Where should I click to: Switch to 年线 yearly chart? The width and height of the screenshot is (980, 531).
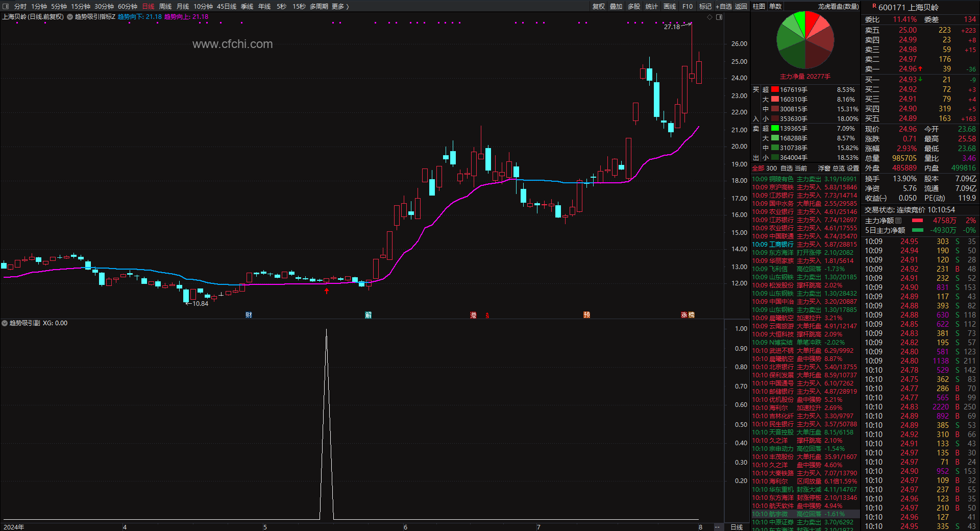click(264, 7)
